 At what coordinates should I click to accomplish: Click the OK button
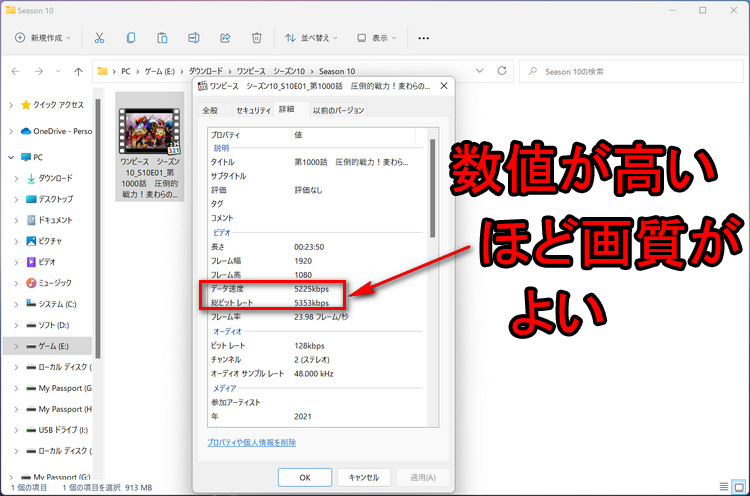click(x=305, y=477)
